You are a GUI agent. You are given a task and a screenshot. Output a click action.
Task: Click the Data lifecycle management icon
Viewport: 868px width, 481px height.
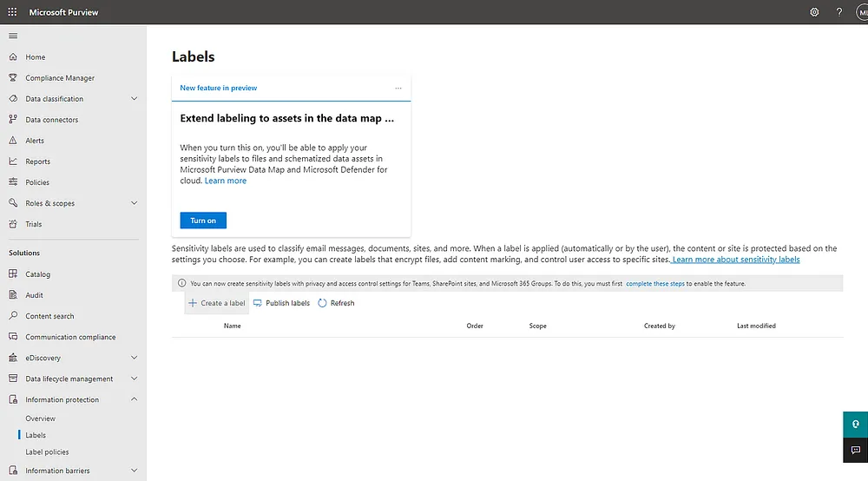[13, 378]
